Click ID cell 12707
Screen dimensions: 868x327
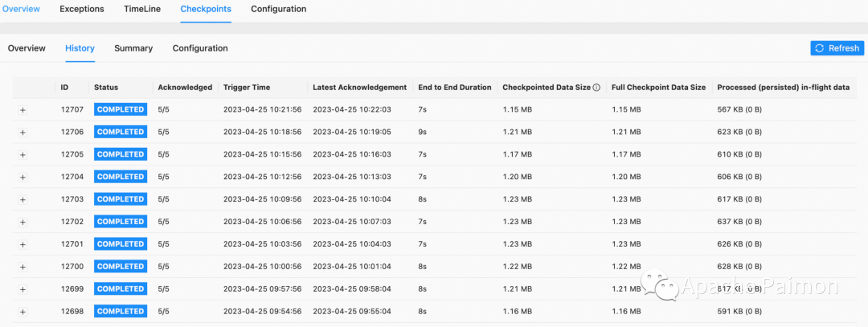click(x=72, y=109)
